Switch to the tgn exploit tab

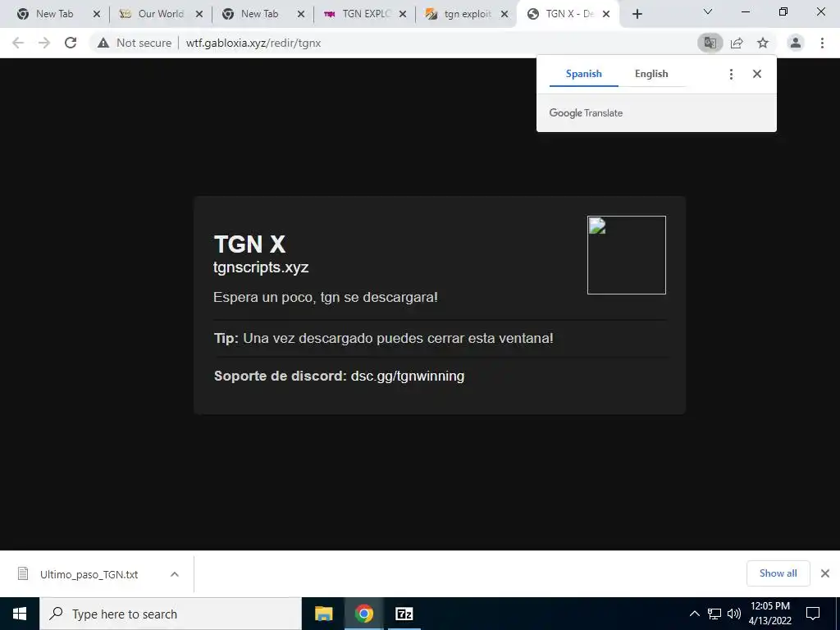[x=467, y=14]
